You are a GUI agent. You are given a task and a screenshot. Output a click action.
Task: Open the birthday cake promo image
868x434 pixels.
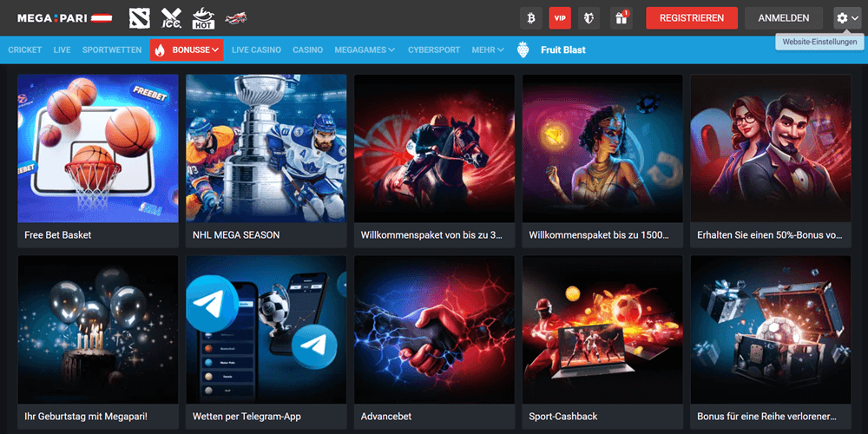tap(98, 329)
